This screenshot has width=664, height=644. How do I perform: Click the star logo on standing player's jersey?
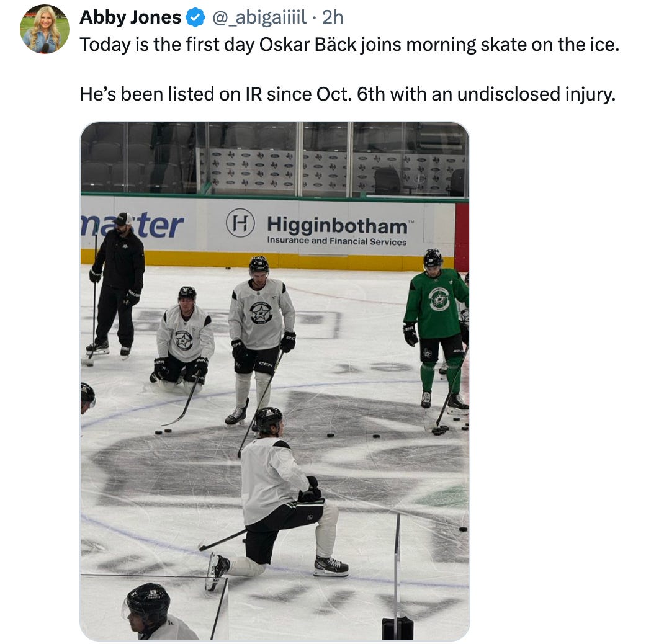pyautogui.click(x=261, y=313)
